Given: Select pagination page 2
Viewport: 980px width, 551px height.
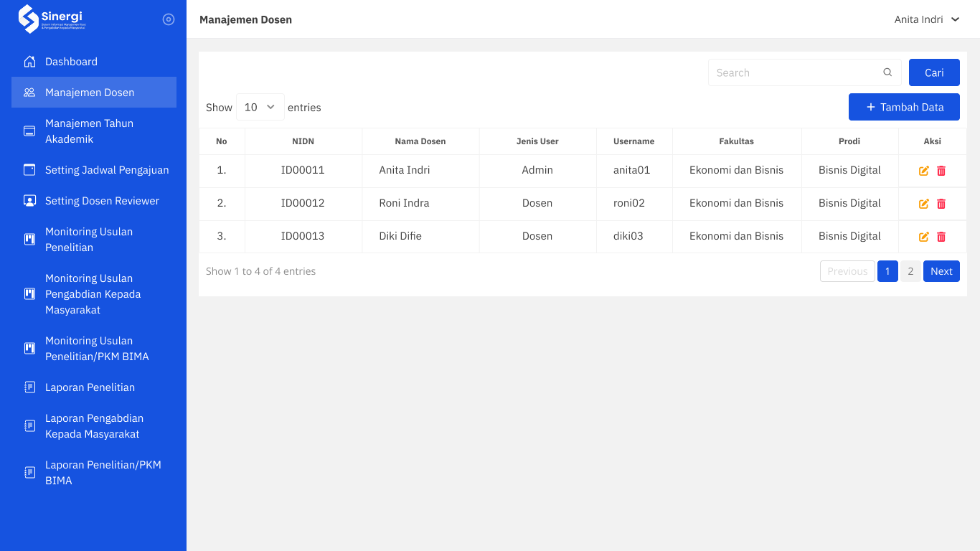Looking at the screenshot, I should pos(910,271).
